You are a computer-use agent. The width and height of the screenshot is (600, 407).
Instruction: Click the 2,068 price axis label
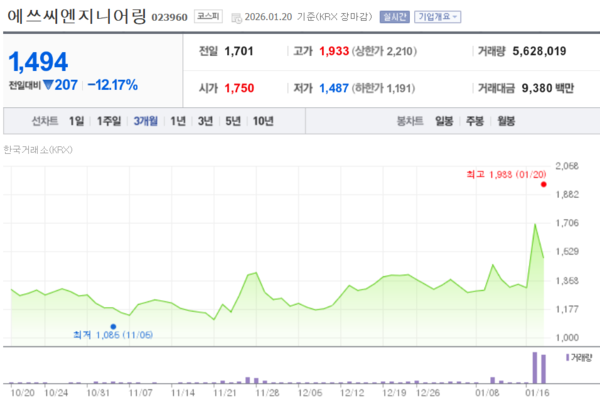(567, 166)
